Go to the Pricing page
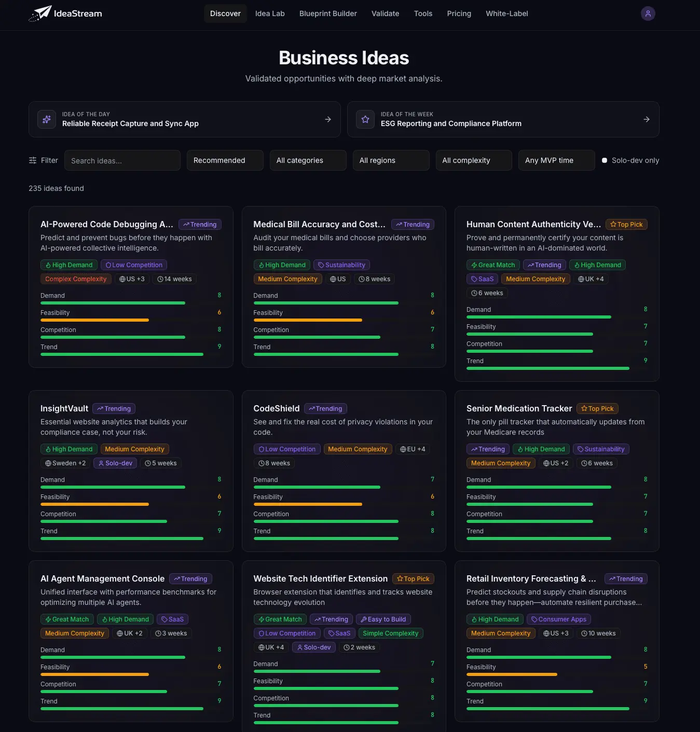The image size is (700, 732). (459, 13)
